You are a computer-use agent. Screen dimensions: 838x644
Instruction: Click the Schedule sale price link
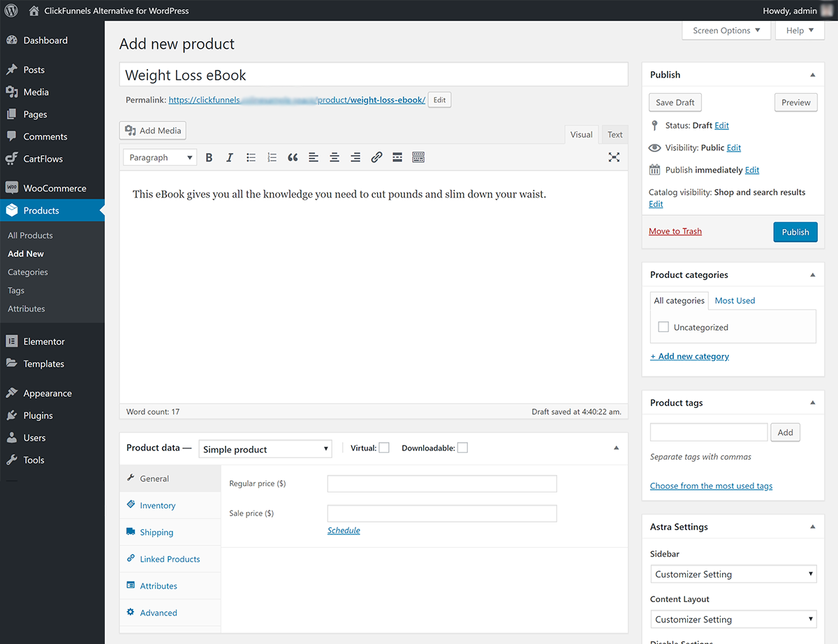(344, 530)
